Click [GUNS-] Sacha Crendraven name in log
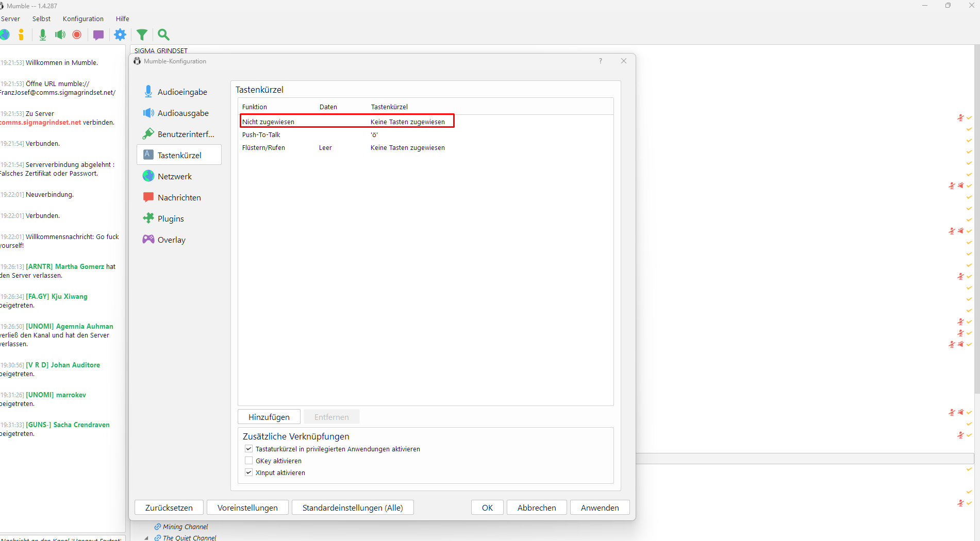980x541 pixels. click(68, 425)
